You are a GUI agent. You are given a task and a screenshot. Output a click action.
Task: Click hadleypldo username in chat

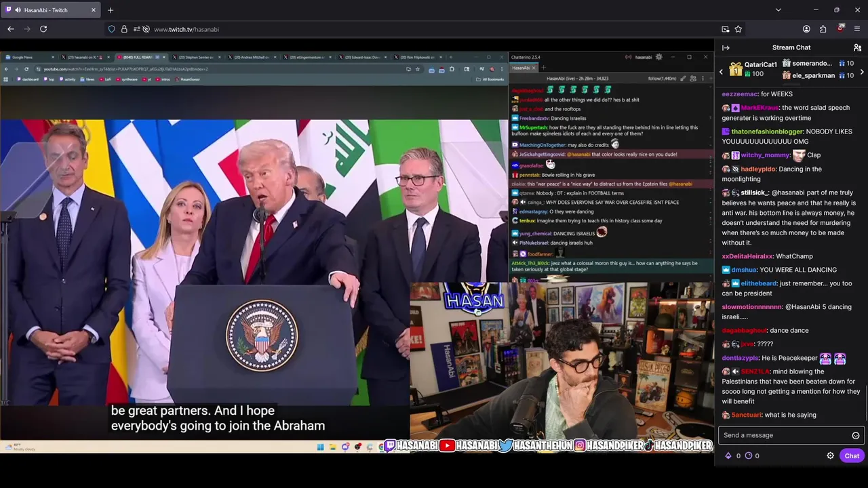(x=757, y=169)
